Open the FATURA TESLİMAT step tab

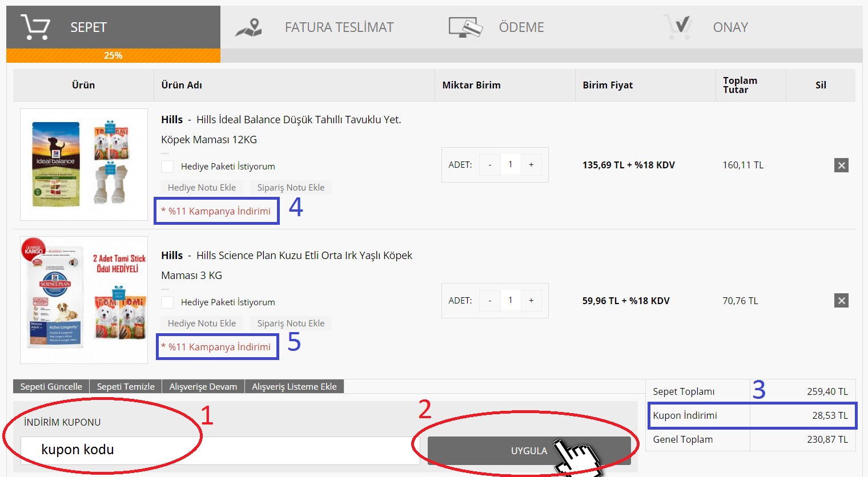point(339,27)
